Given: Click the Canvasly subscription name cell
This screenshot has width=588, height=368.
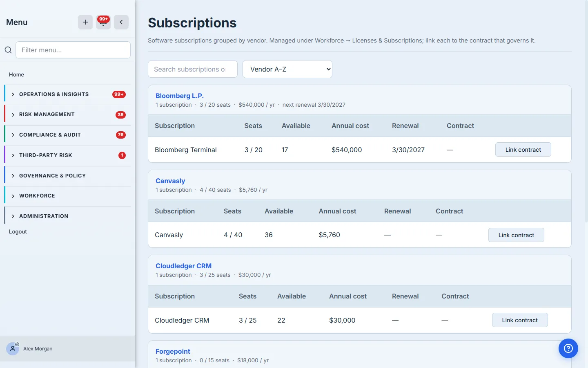Looking at the screenshot, I should pyautogui.click(x=169, y=235).
